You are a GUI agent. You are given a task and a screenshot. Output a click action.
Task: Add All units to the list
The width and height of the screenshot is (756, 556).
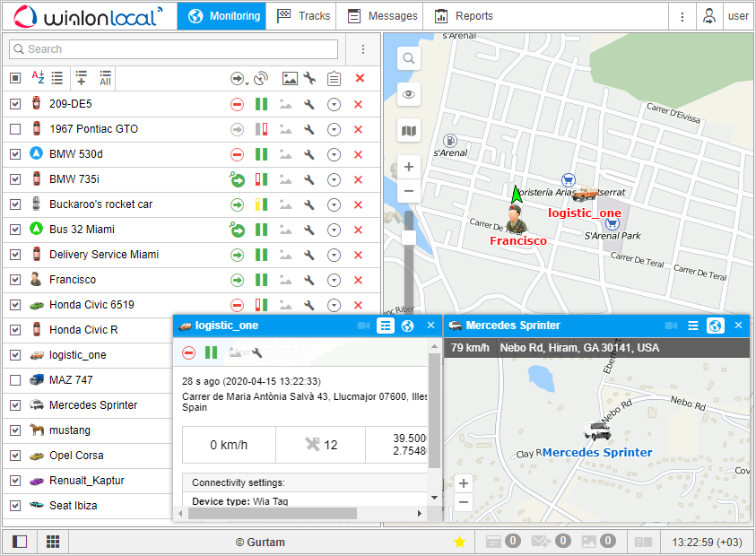click(x=105, y=78)
